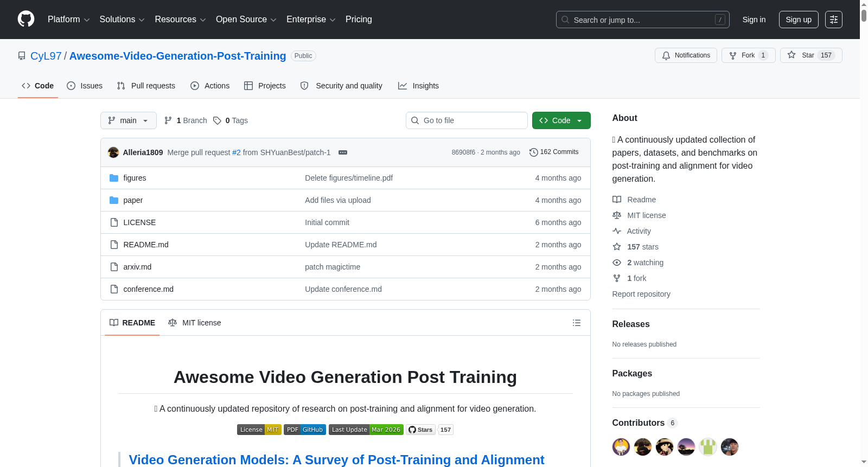This screenshot has width=868, height=467.
Task: Click the License MIT badge
Action: tap(259, 430)
